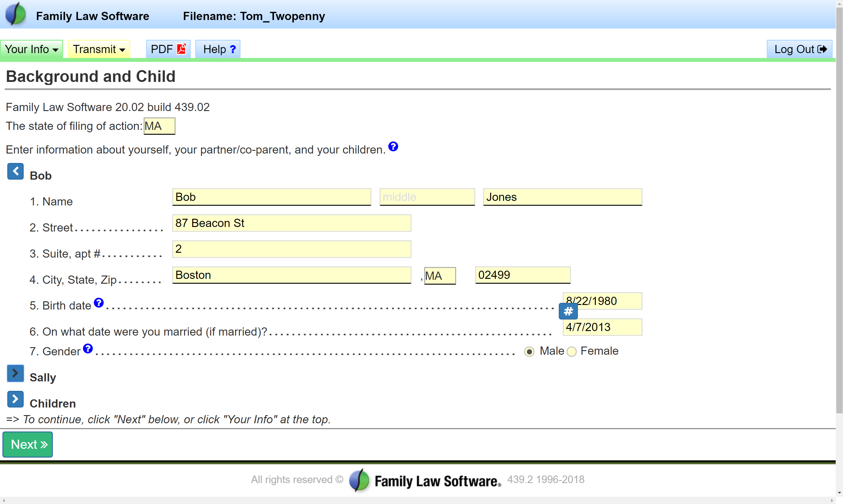Screen dimensions: 843x504
Task: Expand the Children section
Action: click(15, 399)
